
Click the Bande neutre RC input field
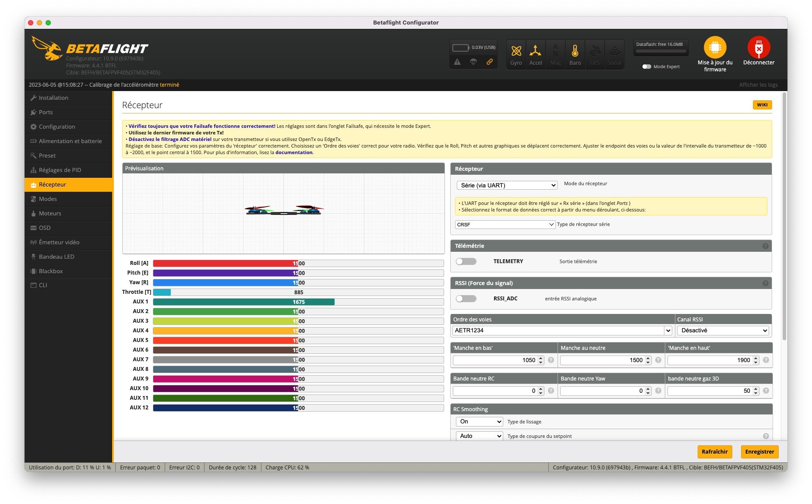[x=498, y=391]
